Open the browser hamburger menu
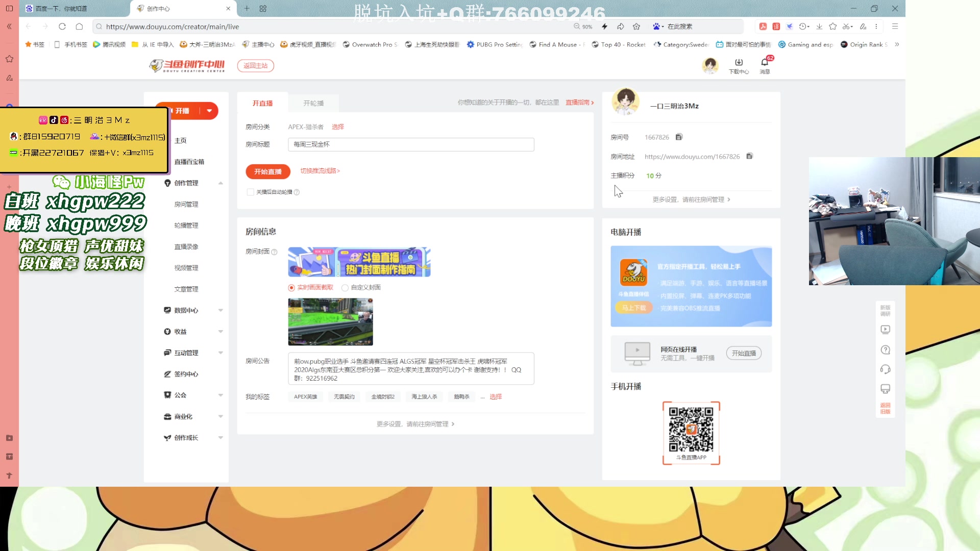This screenshot has width=980, height=551. tap(895, 27)
